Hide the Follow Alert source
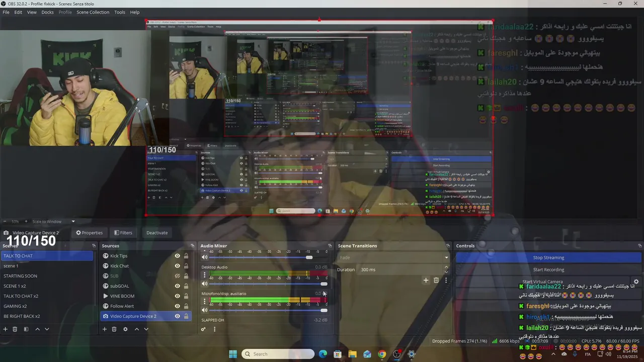The height and width of the screenshot is (362, 644). (x=177, y=306)
